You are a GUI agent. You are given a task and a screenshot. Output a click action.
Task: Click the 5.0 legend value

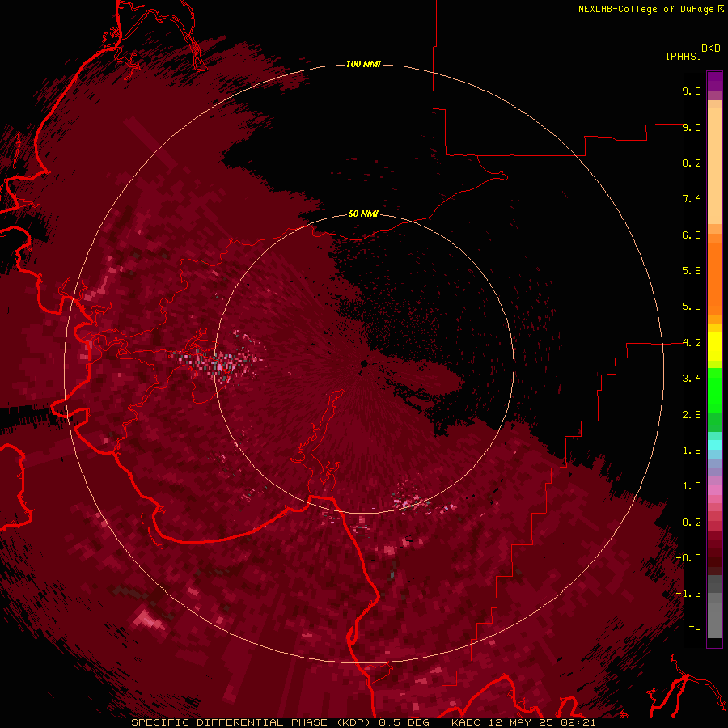click(x=692, y=307)
